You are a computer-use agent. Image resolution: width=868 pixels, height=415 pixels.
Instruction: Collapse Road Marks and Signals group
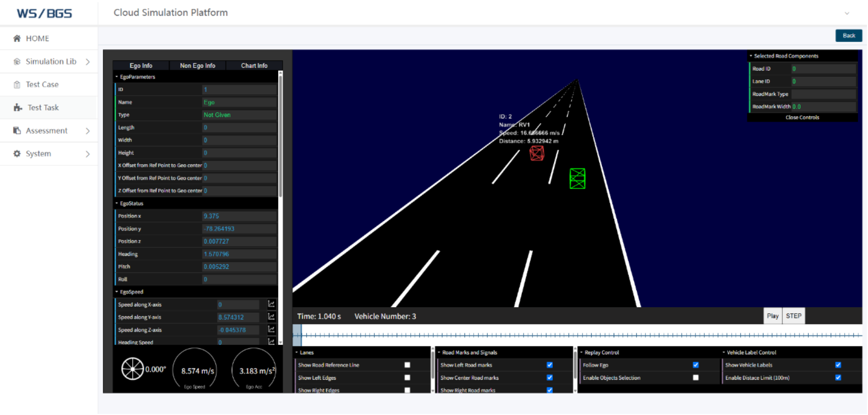pos(439,352)
